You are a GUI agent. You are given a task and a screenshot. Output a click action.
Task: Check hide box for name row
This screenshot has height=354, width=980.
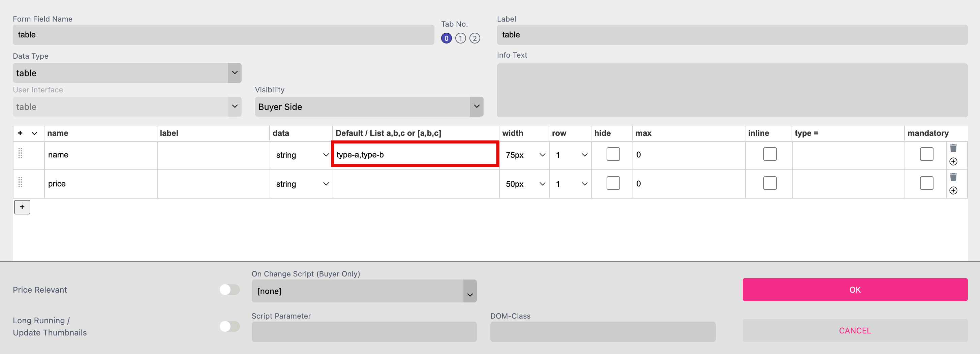tap(613, 154)
